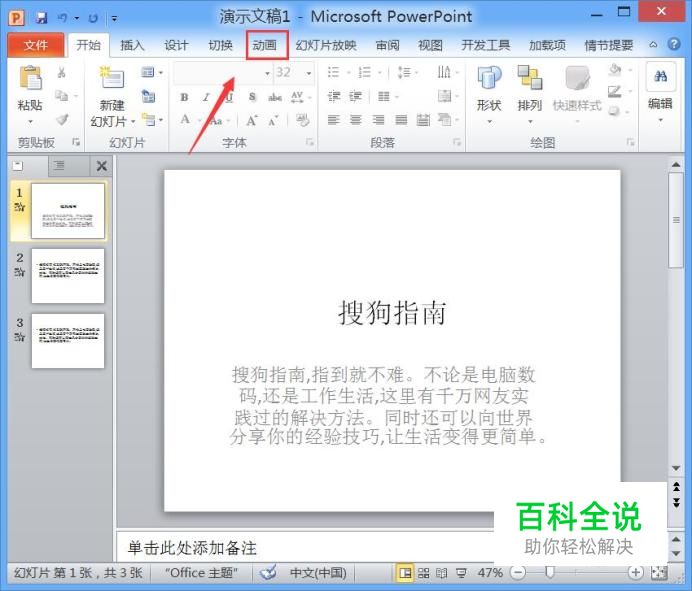The image size is (692, 591).
Task: Click Increase Font Size icon
Action: tap(252, 120)
